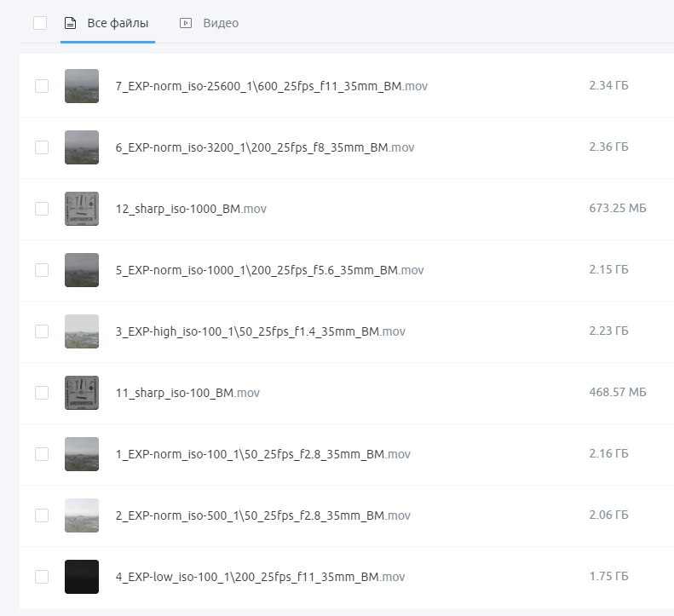Open thumbnail of 2_EXP-norm_iso-500 video

82,515
